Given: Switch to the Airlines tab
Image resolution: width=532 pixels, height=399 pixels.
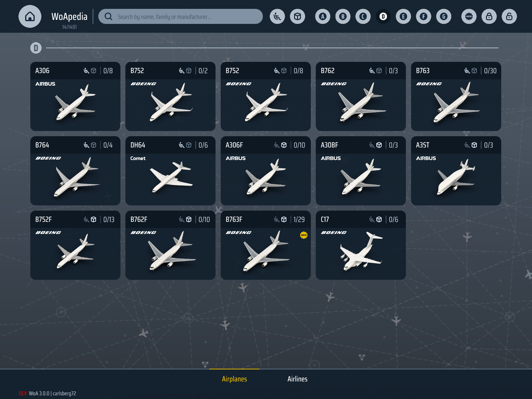Looking at the screenshot, I should pyautogui.click(x=297, y=379).
